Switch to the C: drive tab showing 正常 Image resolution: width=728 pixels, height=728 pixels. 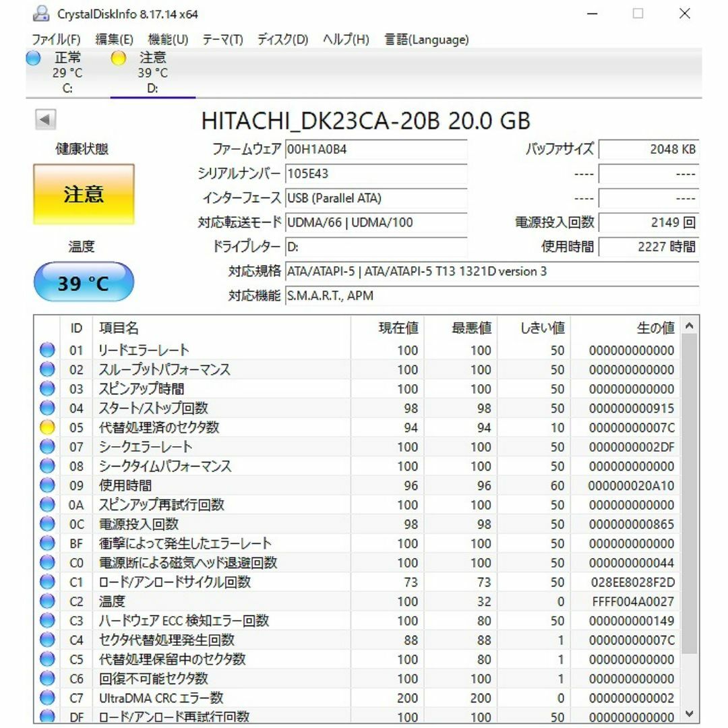pyautogui.click(x=67, y=72)
